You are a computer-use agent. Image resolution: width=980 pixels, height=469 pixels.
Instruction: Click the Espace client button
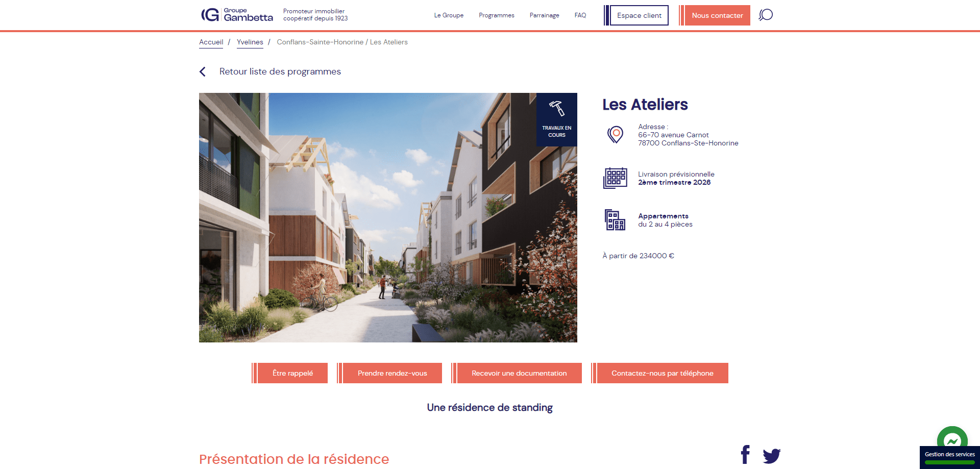coord(639,15)
